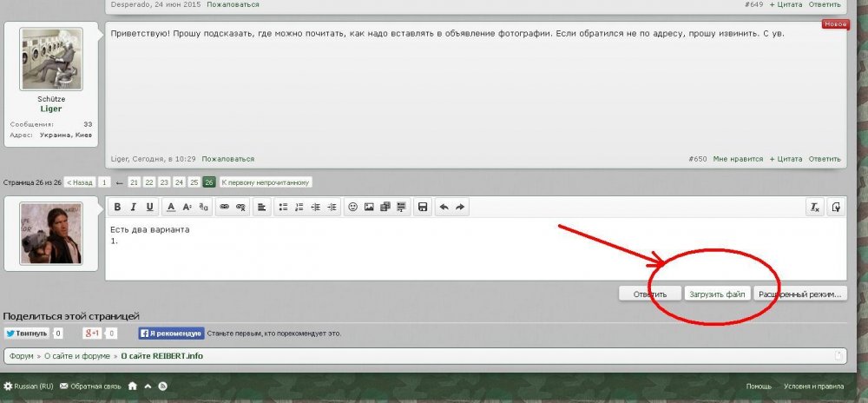Open the font family option
The width and height of the screenshot is (868, 403).
click(203, 207)
